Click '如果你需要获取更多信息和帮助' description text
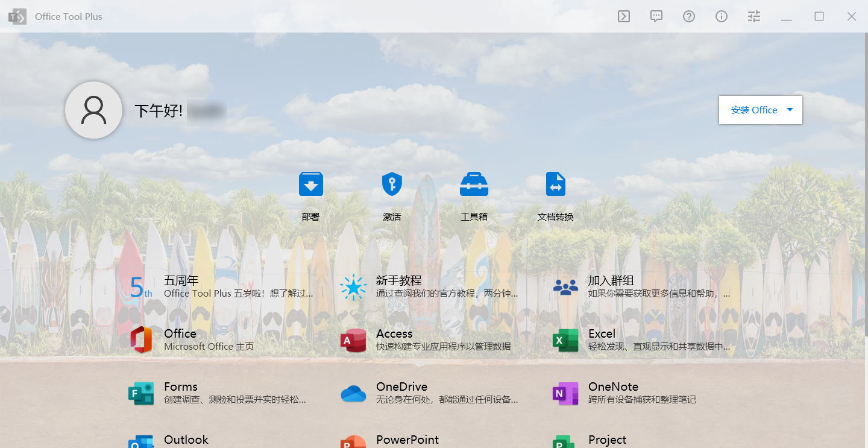 click(659, 294)
